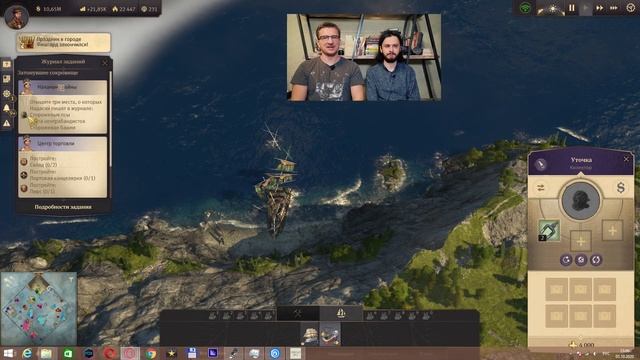Click the ship captain portrait medallion

pos(581,200)
